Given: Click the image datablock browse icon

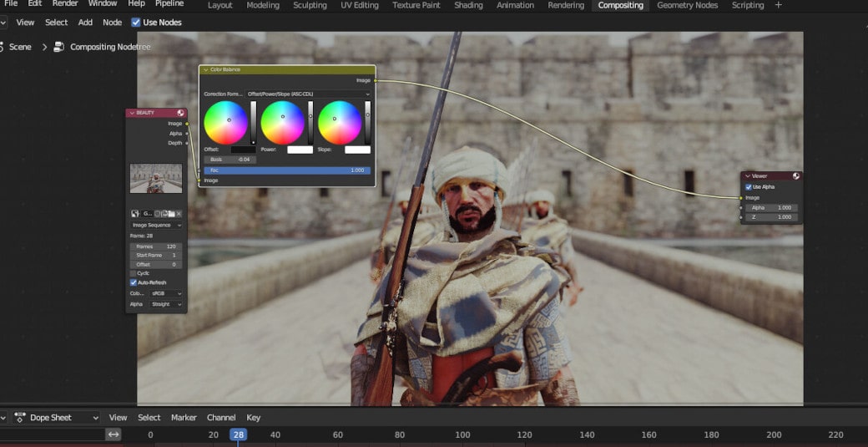Looking at the screenshot, I should pos(136,214).
